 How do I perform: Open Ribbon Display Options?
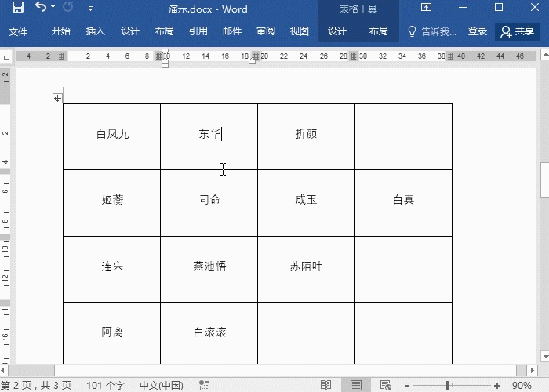pyautogui.click(x=426, y=7)
